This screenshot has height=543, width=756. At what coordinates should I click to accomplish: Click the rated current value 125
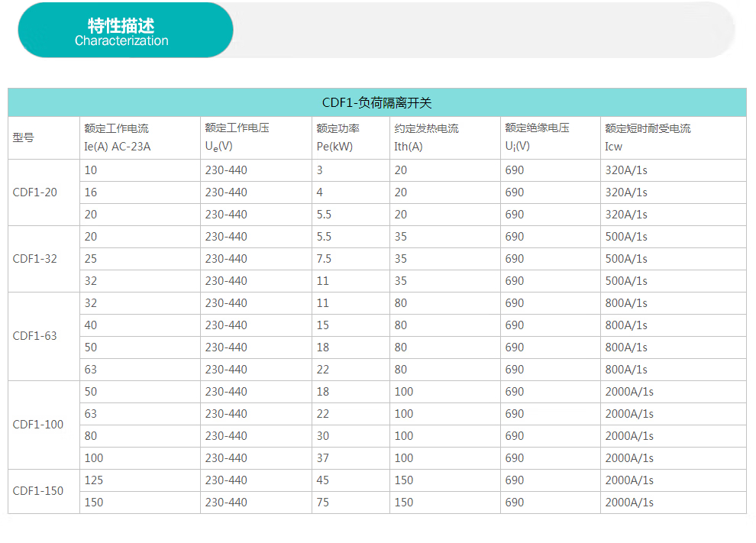[93, 480]
